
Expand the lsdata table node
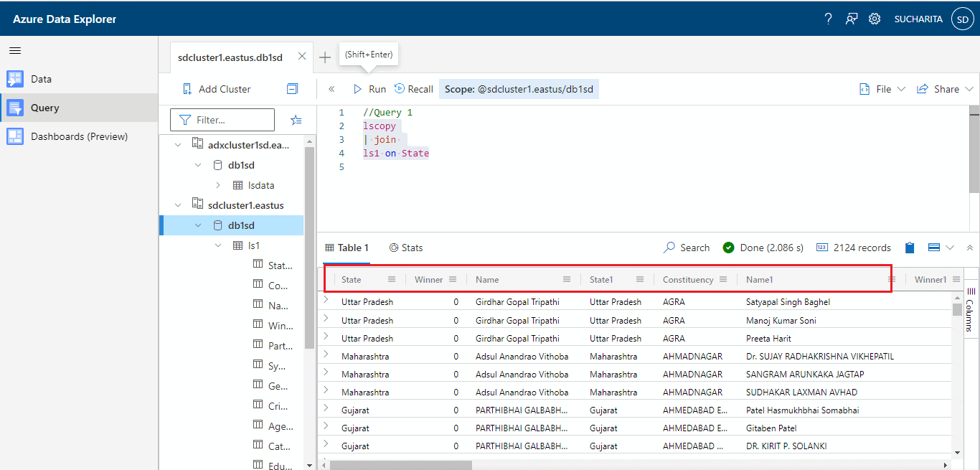coord(218,185)
